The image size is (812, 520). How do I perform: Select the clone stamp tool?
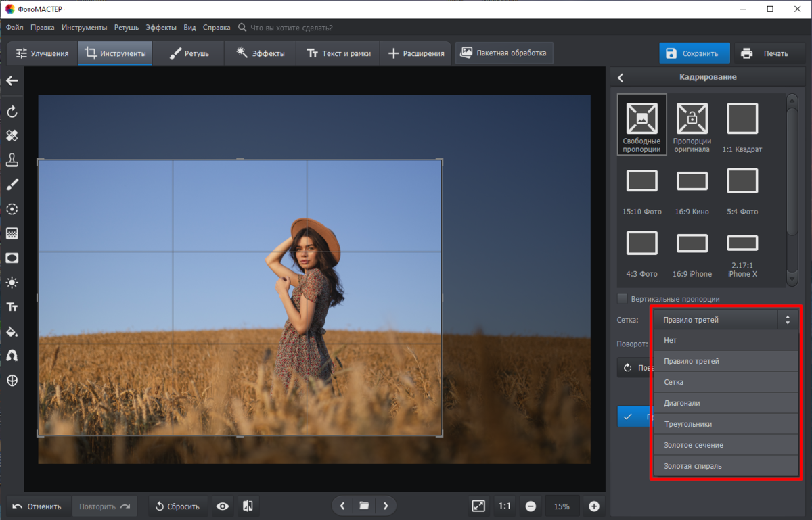coord(12,160)
